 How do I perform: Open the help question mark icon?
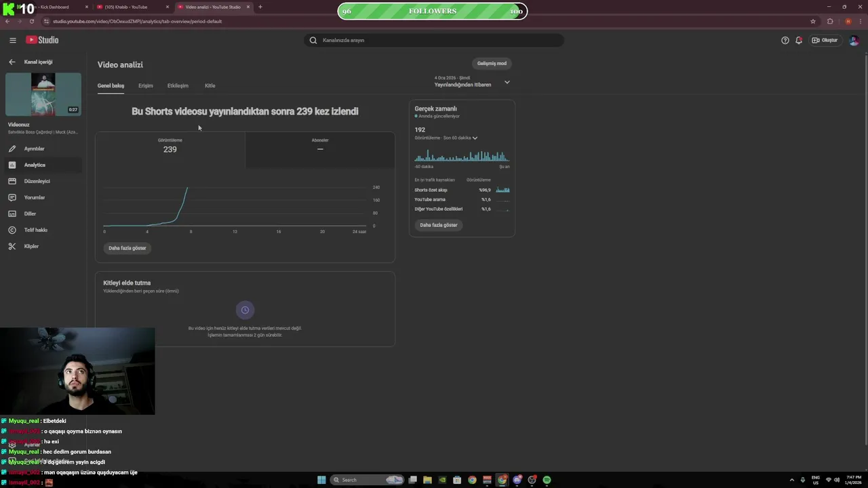coord(785,40)
